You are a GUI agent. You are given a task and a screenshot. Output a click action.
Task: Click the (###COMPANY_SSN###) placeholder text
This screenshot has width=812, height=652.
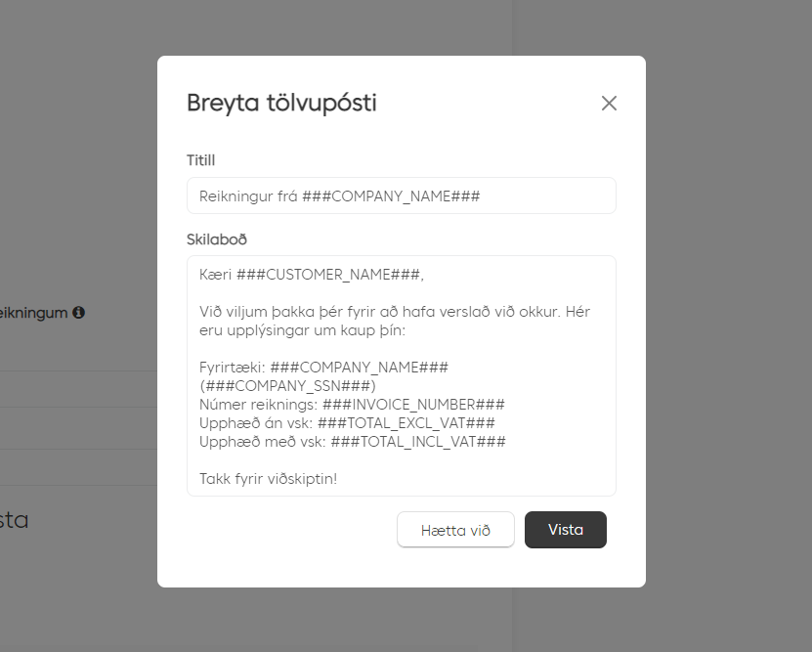(x=287, y=386)
